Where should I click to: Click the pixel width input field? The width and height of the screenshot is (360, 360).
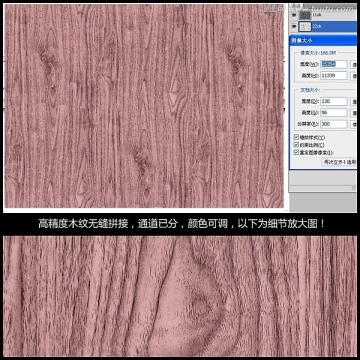point(334,65)
